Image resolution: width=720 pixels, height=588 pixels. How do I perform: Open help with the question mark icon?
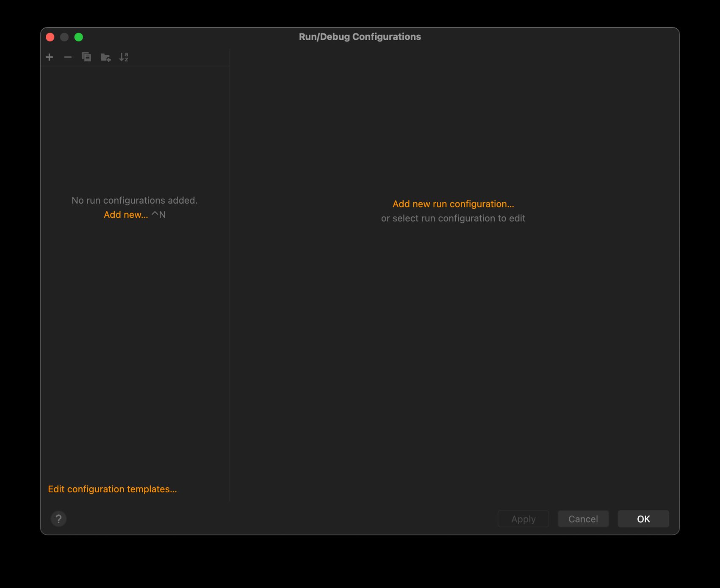tap(58, 519)
